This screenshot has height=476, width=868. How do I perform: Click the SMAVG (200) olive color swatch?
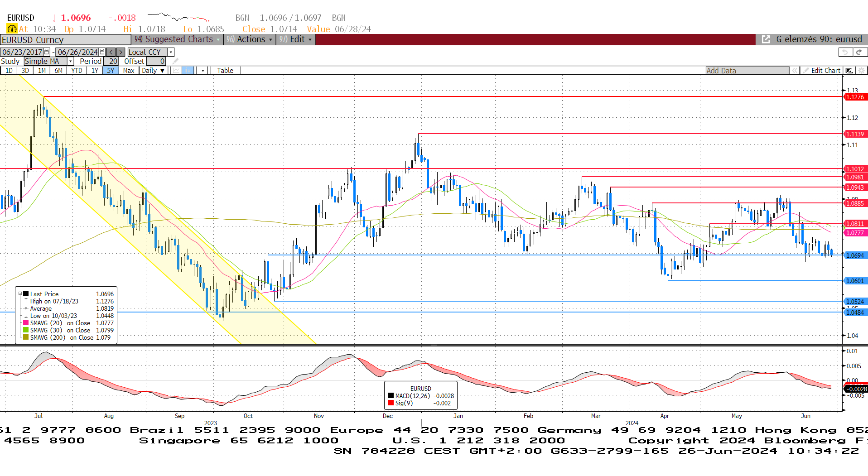click(x=26, y=337)
